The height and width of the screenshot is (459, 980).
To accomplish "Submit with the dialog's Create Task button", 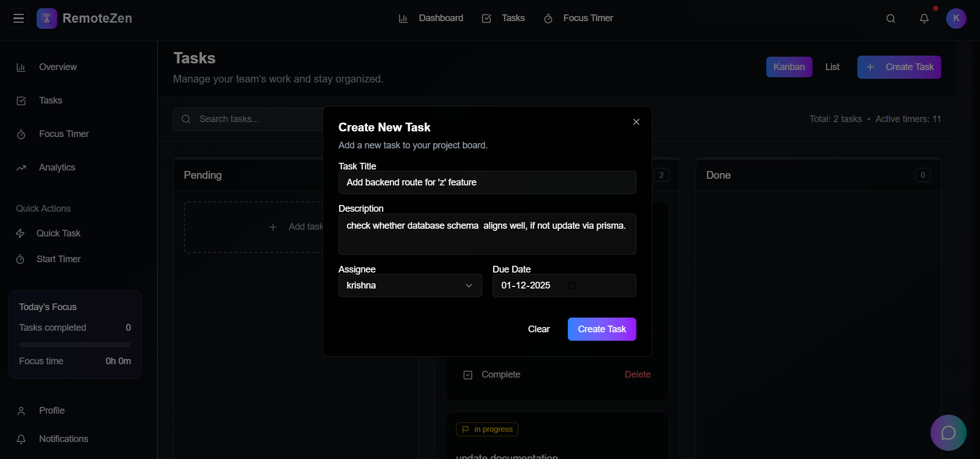I will (602, 329).
